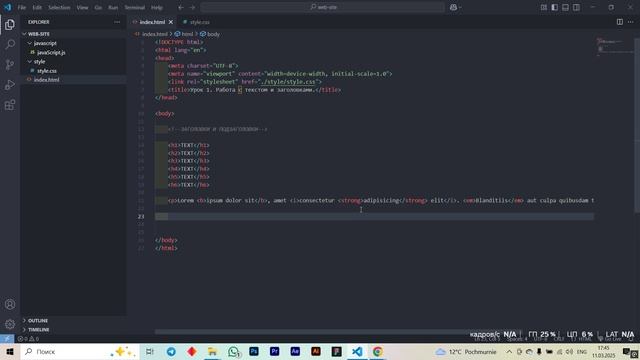Close the index.html tab
Screen dimensions: 640x360
pyautogui.click(x=171, y=22)
